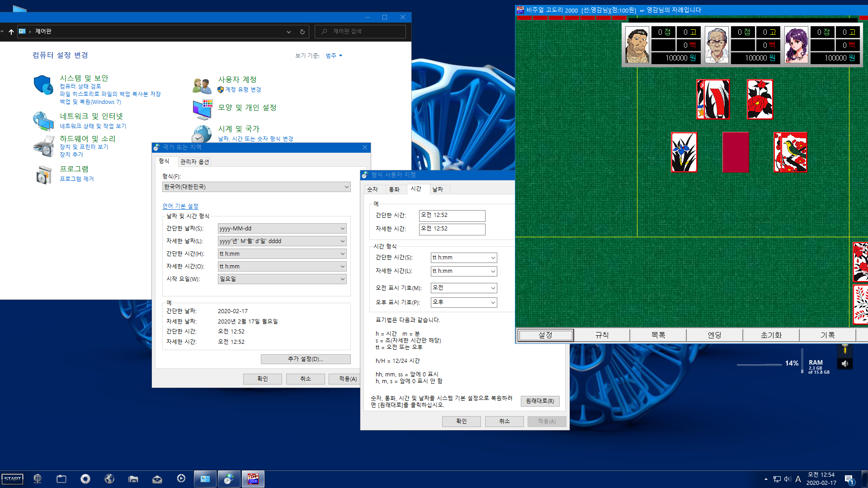Viewport: 868px width, 488px height.
Task: Expand 자세한 시간(O) dropdown in region dialog
Action: [342, 267]
